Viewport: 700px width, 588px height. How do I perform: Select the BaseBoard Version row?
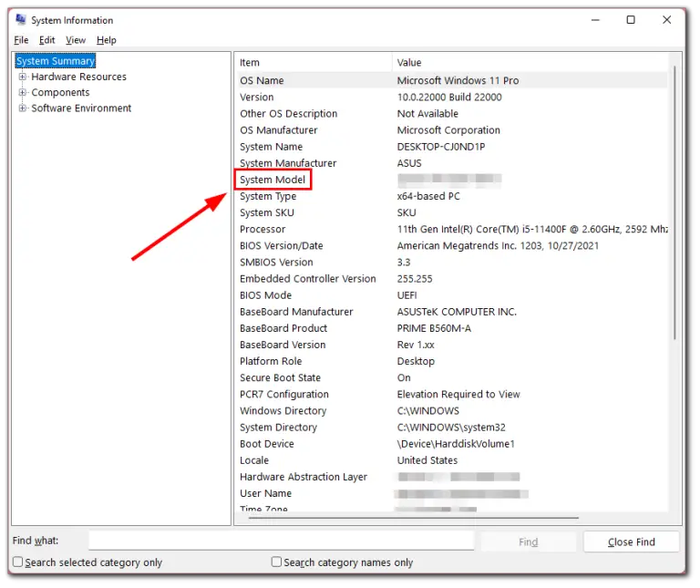click(x=452, y=345)
